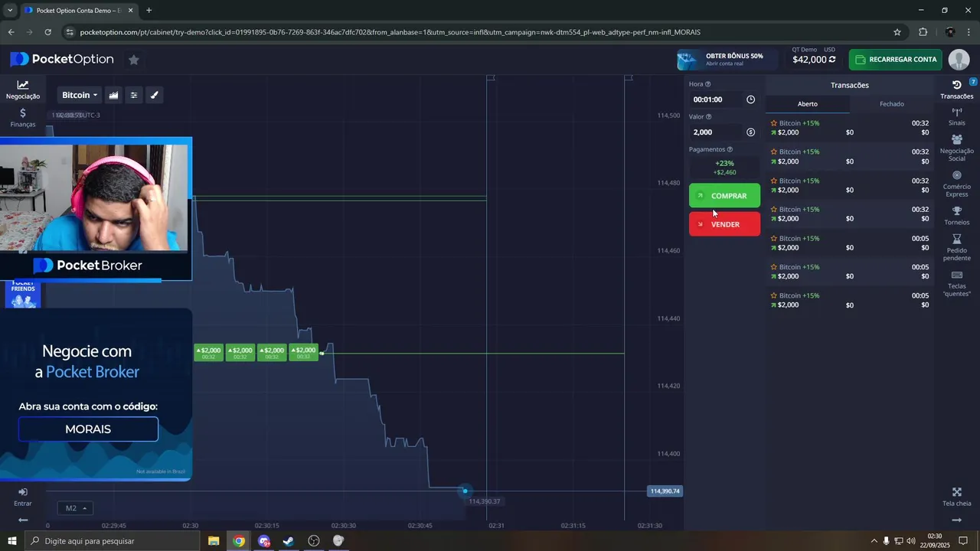
Task: Click the last $2,000 trade marker on chart
Action: pyautogui.click(x=305, y=353)
